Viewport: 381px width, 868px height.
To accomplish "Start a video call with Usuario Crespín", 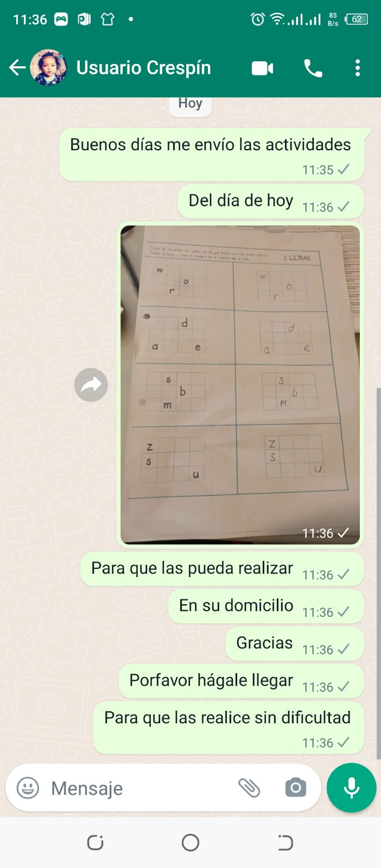I will coord(263,68).
